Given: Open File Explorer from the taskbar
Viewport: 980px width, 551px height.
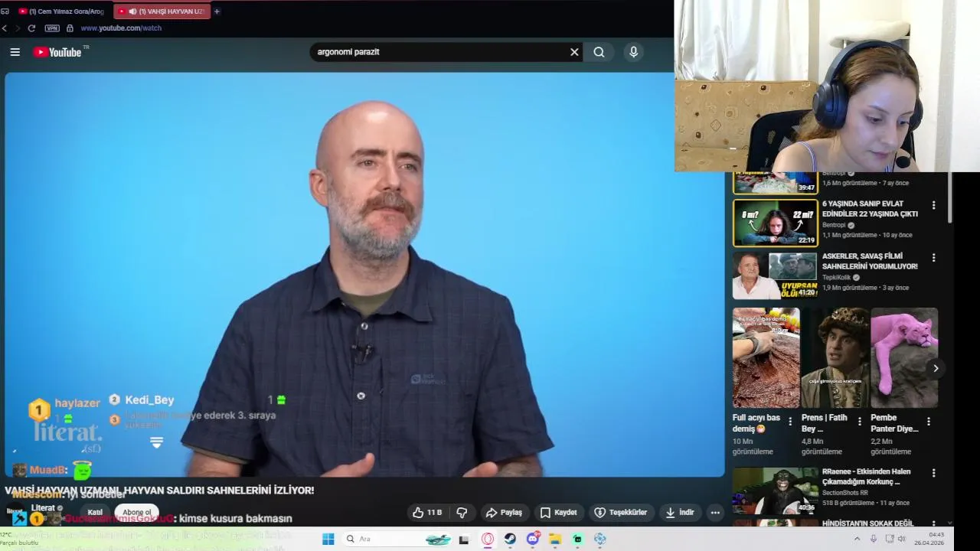Looking at the screenshot, I should [x=555, y=539].
